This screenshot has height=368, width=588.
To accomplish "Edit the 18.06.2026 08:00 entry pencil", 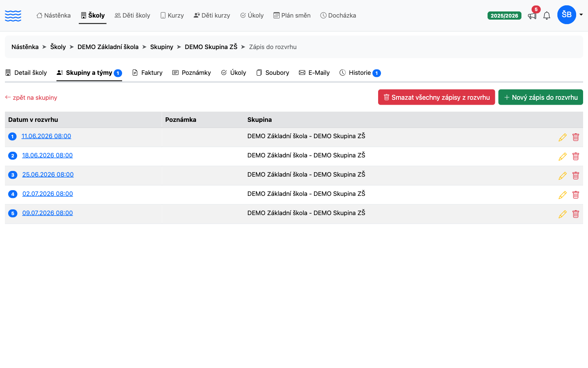I will pos(563,157).
